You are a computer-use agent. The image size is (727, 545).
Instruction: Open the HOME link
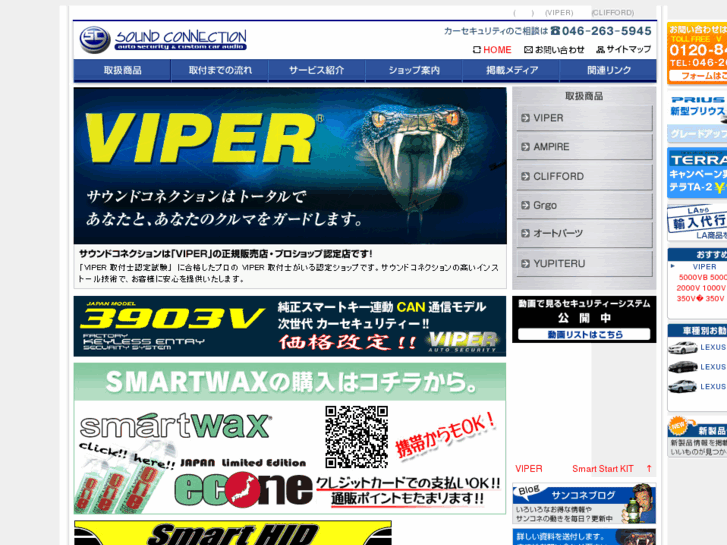click(x=492, y=50)
